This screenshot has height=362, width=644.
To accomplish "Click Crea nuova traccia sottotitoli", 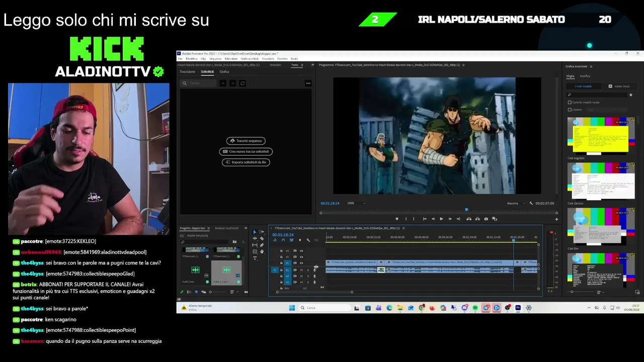I will pos(246,151).
